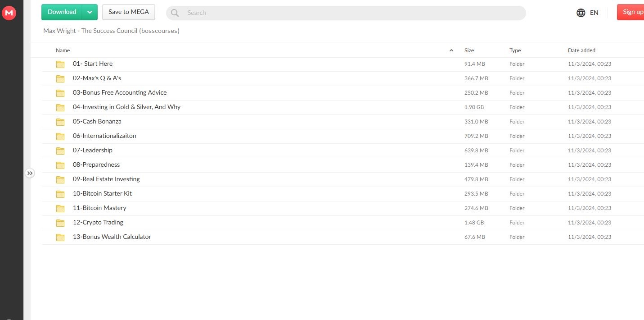
Task: Focus the Search input field
Action: coord(351,13)
